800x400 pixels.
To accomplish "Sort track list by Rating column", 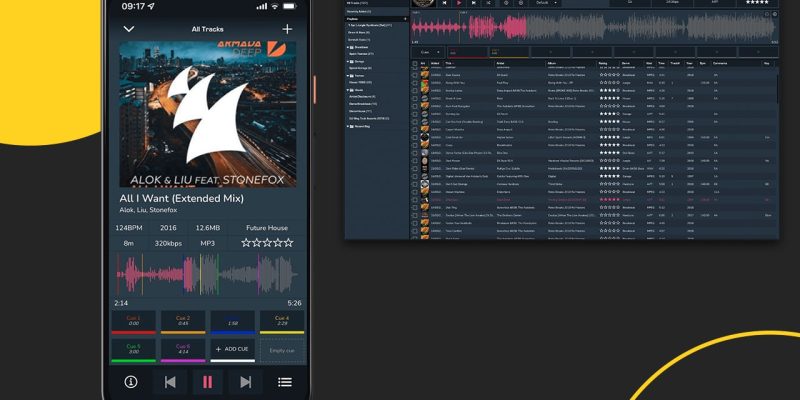I will [x=604, y=64].
